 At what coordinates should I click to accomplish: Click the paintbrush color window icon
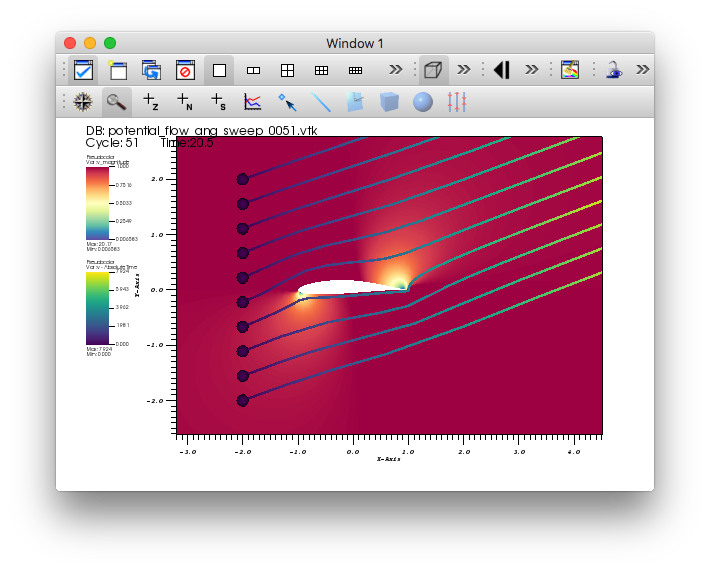[x=570, y=70]
